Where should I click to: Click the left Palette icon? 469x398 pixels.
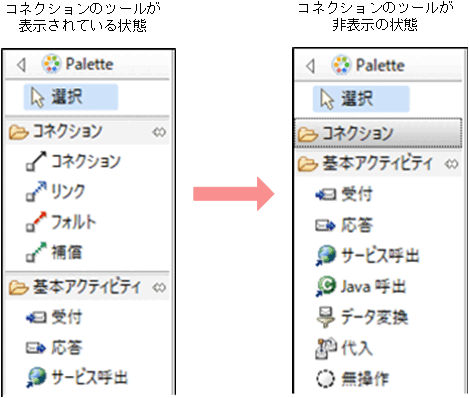(x=51, y=64)
